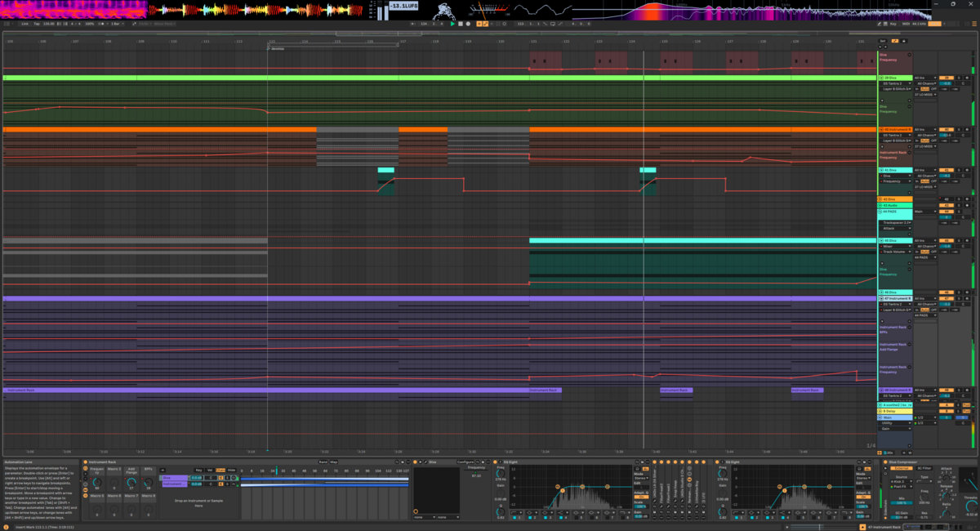Select the Key tab in Instrument Rack
Viewport: 980px width, 531px height.
coord(198,470)
